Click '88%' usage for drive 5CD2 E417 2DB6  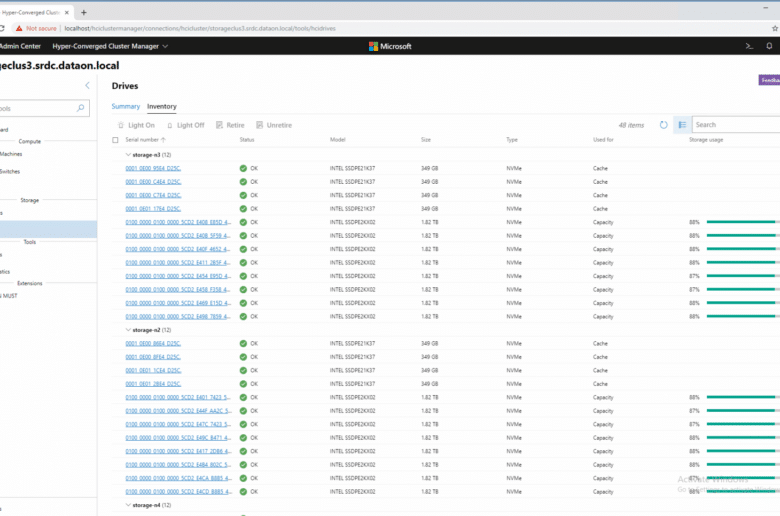tap(694, 451)
